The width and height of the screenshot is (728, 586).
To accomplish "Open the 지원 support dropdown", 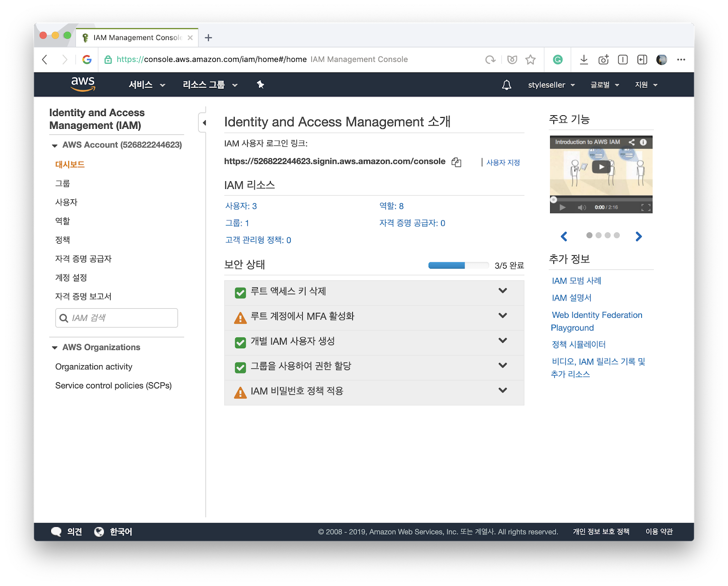I will click(x=646, y=85).
